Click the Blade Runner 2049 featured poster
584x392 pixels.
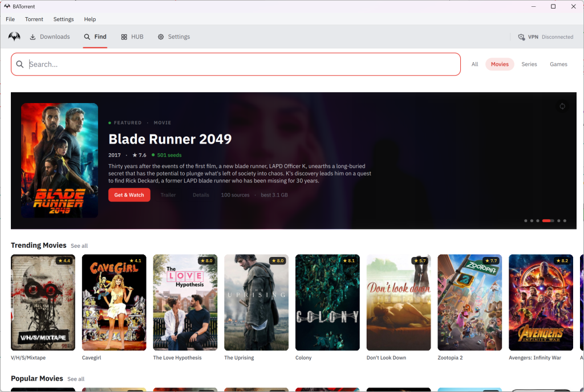(x=59, y=160)
